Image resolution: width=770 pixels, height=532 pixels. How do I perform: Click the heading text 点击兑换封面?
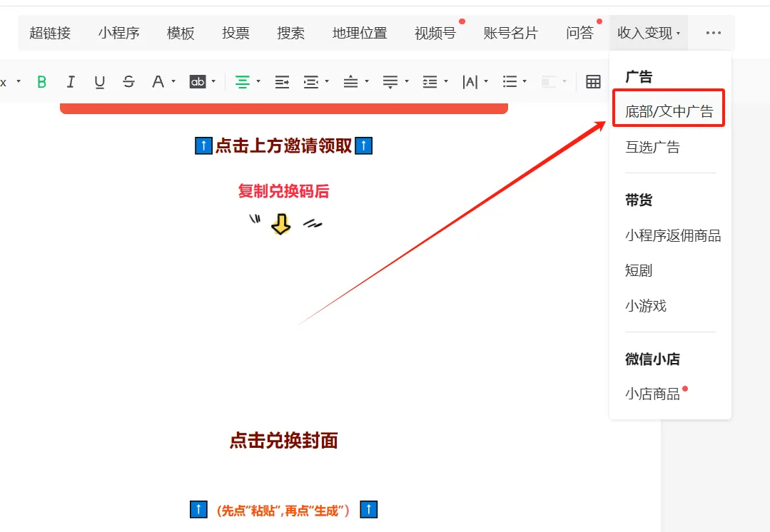tap(283, 440)
